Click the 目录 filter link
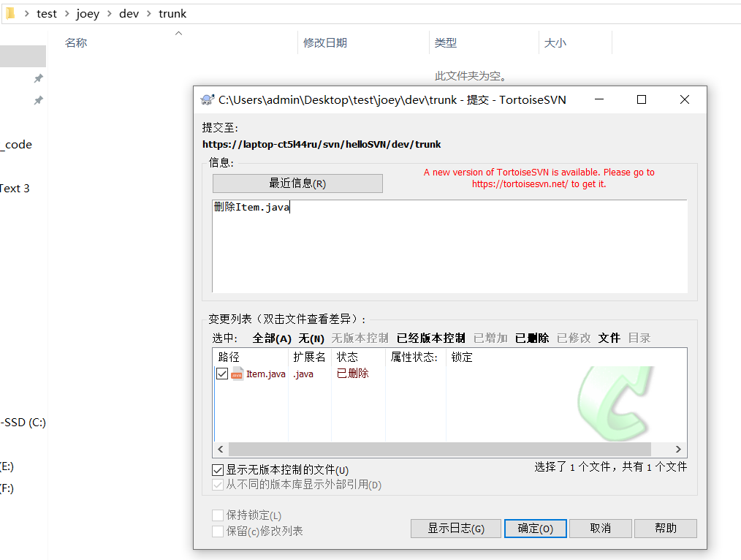Viewport: 741px width, 560px height. click(639, 338)
